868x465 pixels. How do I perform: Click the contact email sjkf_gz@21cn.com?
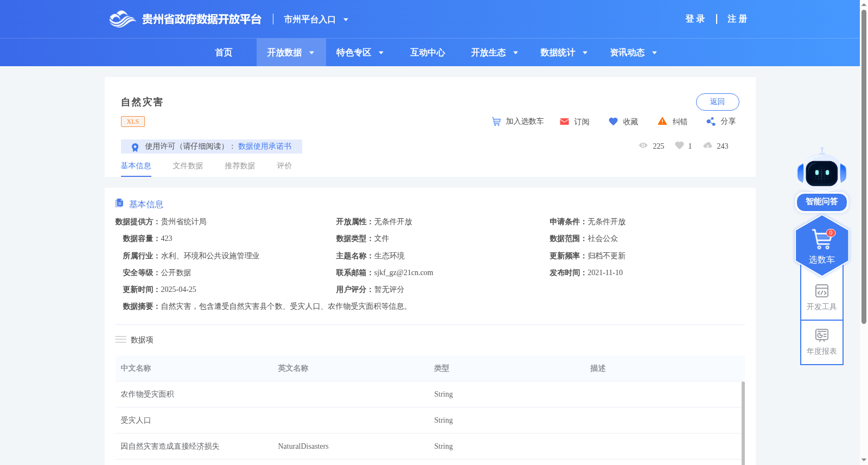[x=404, y=273]
